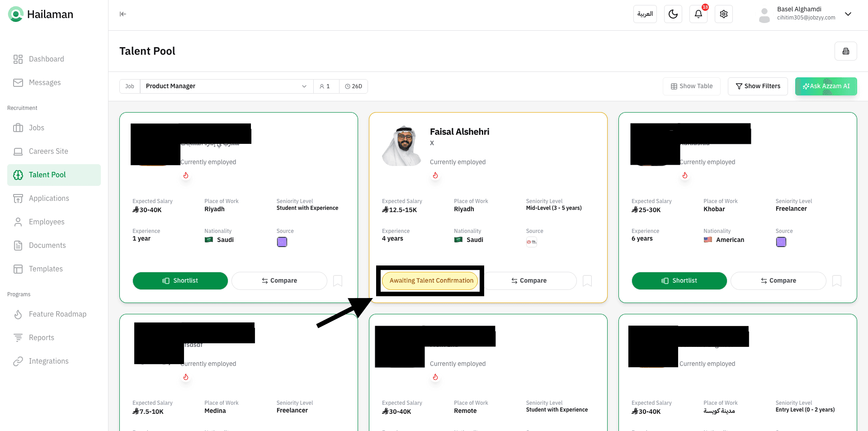Open the Product Manager job dropdown
Image resolution: width=868 pixels, height=431 pixels.
[x=226, y=86]
